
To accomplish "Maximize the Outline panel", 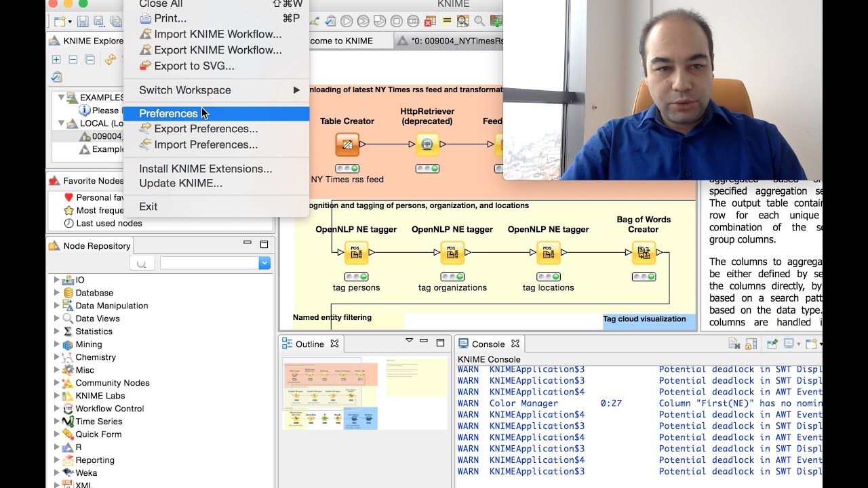I will (x=440, y=342).
